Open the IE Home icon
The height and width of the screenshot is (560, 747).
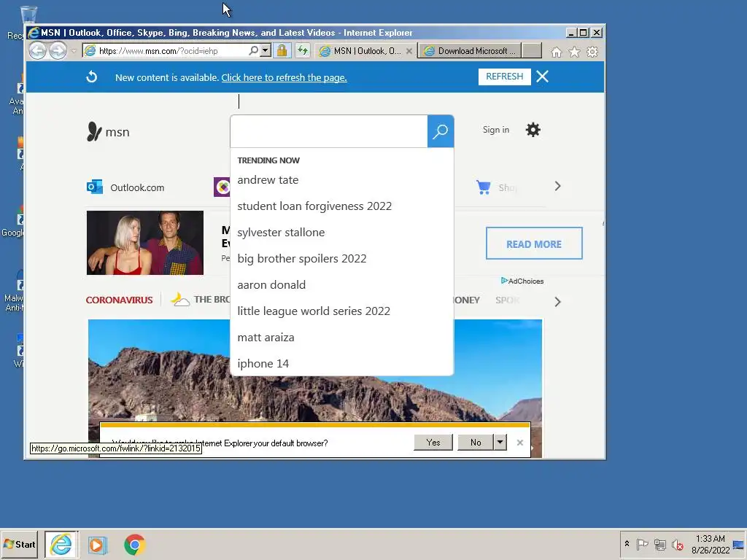pos(556,52)
